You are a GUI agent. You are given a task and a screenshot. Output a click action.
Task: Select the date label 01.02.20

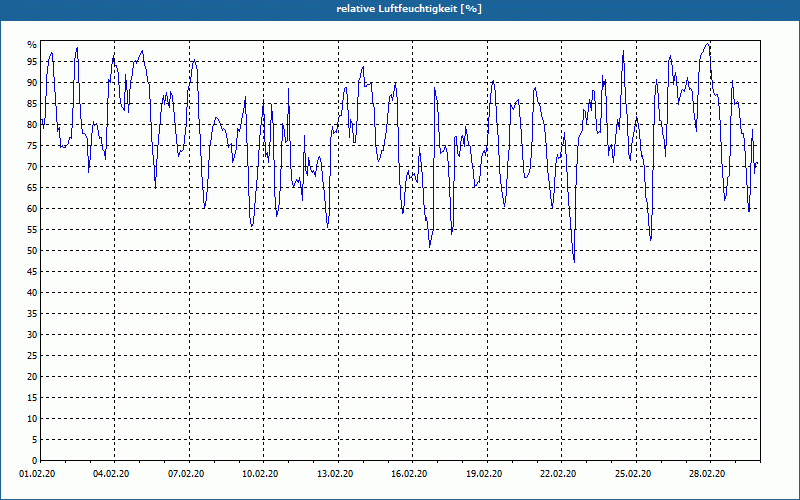(37, 474)
